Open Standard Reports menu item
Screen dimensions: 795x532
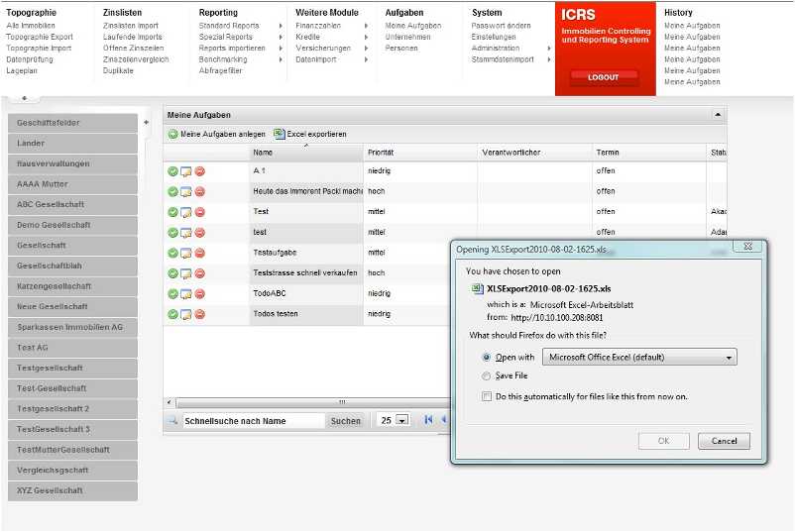click(229, 26)
